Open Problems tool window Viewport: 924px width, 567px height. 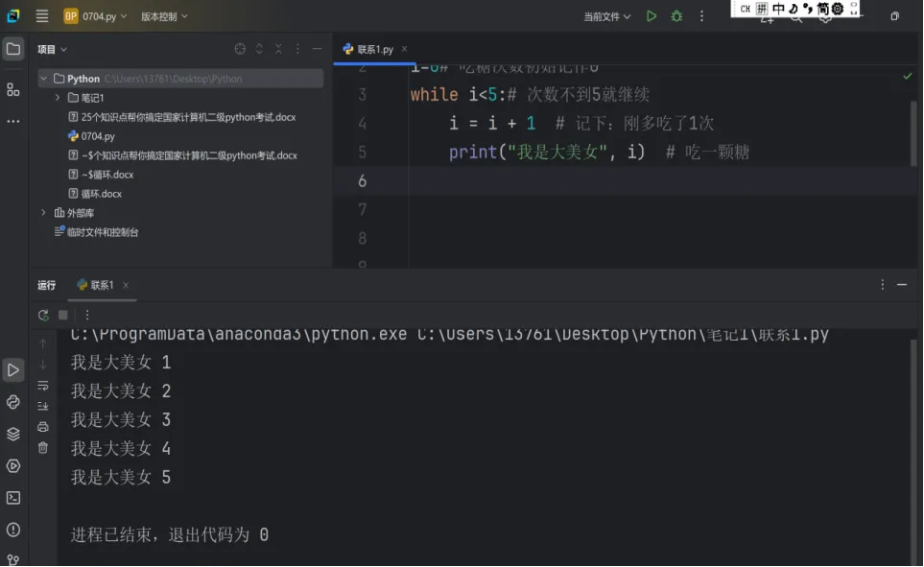coord(13,530)
